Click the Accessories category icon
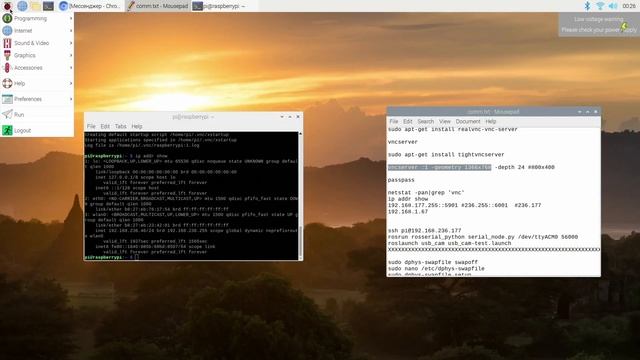This screenshot has height=360, width=640. tap(7, 67)
